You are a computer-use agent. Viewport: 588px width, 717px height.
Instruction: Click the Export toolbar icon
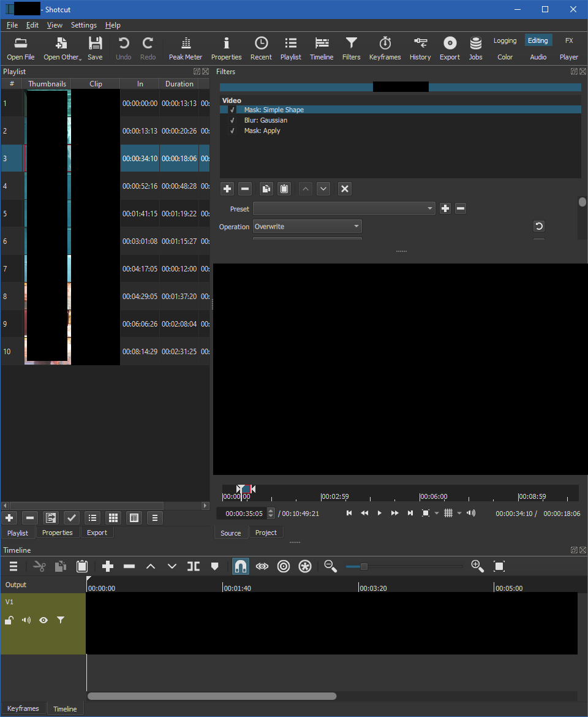450,48
